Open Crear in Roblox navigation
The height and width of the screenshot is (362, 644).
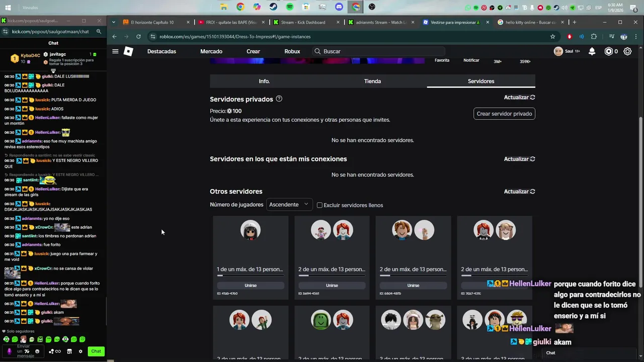pos(253,51)
